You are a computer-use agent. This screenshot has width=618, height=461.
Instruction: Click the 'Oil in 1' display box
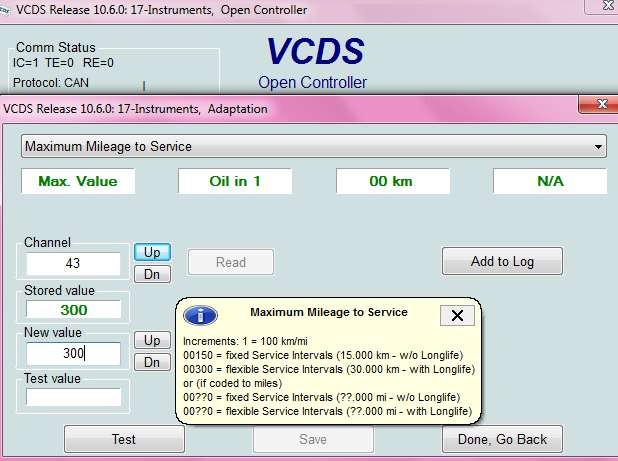point(235,181)
